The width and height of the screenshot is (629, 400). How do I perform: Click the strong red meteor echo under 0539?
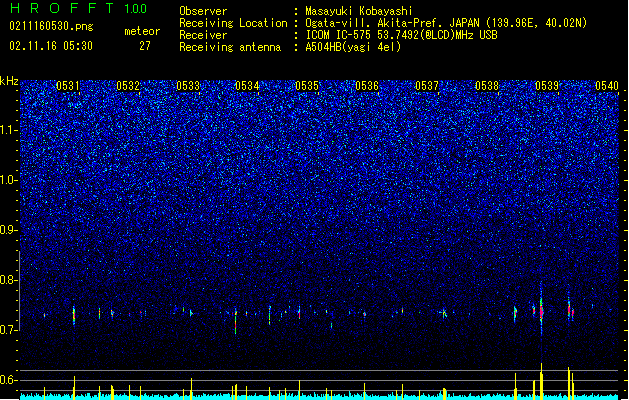tap(541, 311)
